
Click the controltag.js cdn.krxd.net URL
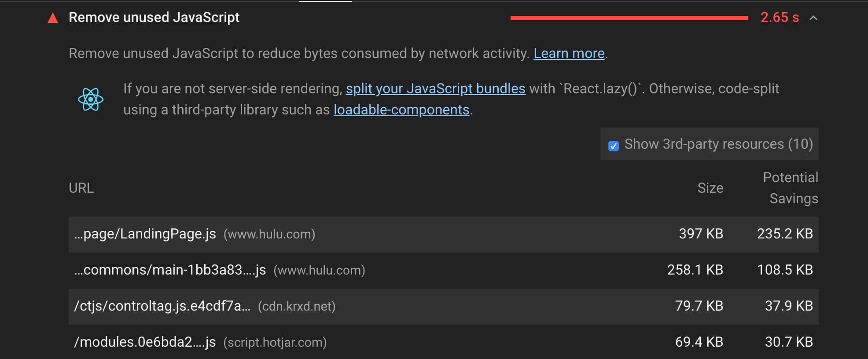tap(162, 306)
